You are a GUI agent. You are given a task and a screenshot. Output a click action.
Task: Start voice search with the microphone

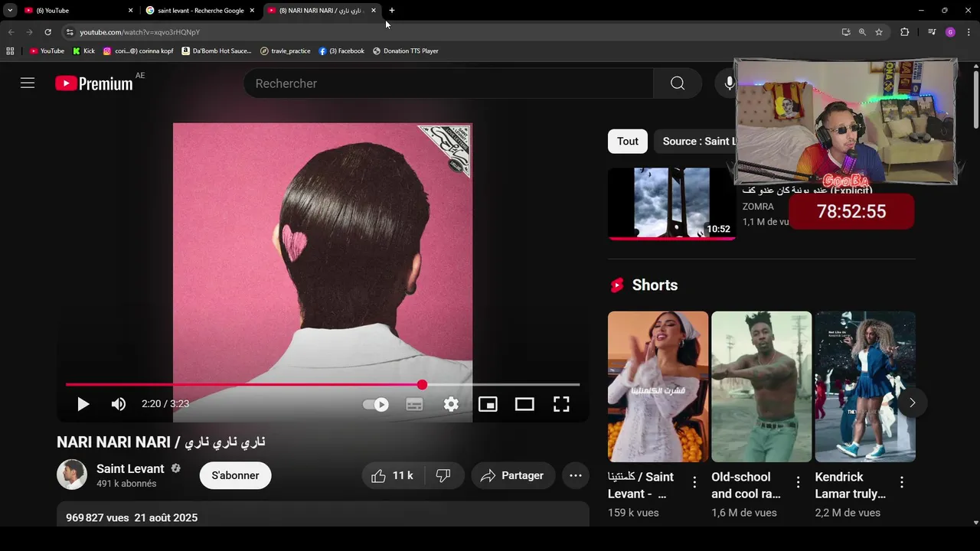click(x=730, y=83)
